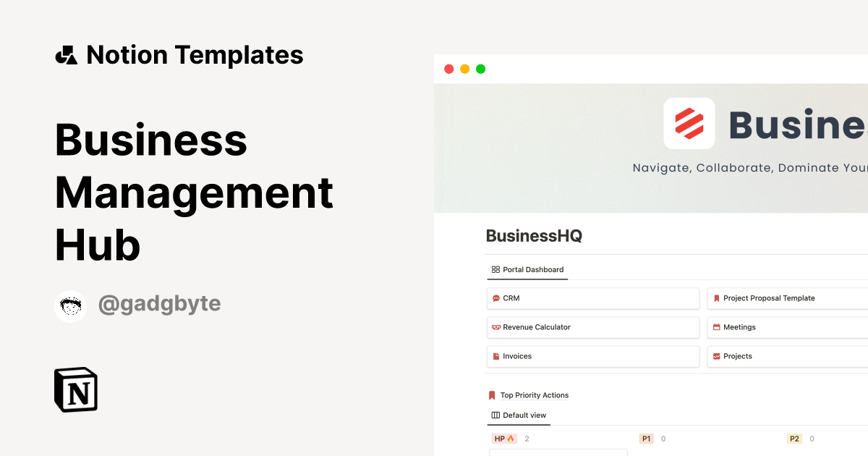Expand the P2 priority group
Image resolution: width=868 pixels, height=456 pixels.
click(794, 439)
